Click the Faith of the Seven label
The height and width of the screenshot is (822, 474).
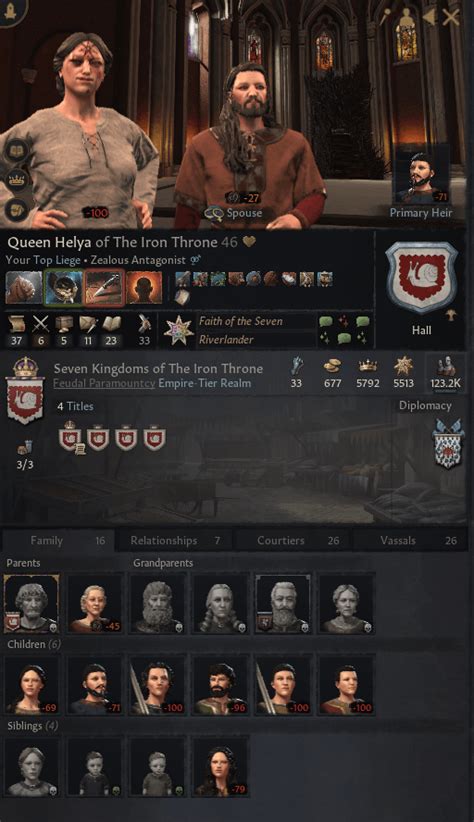pos(240,321)
